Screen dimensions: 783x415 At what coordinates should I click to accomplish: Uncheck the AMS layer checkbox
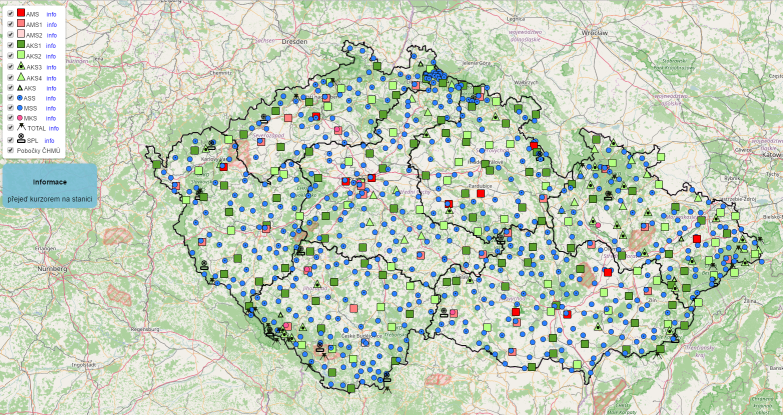click(9, 13)
